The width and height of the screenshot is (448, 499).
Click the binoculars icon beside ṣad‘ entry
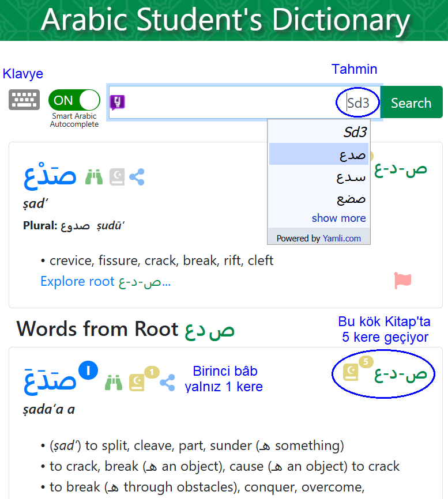click(x=94, y=177)
